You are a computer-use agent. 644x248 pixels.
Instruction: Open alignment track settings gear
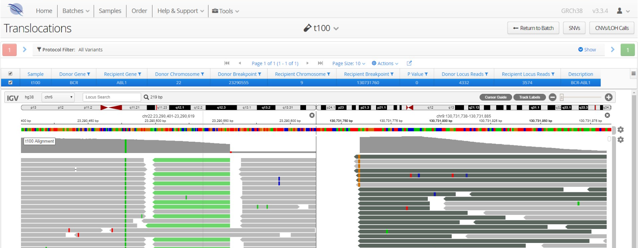tap(621, 139)
